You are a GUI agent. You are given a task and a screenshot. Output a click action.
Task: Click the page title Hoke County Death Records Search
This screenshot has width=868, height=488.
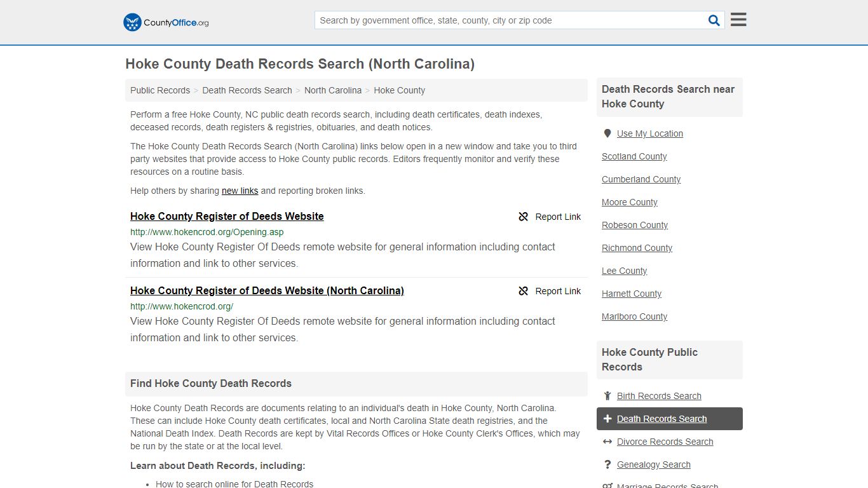300,64
